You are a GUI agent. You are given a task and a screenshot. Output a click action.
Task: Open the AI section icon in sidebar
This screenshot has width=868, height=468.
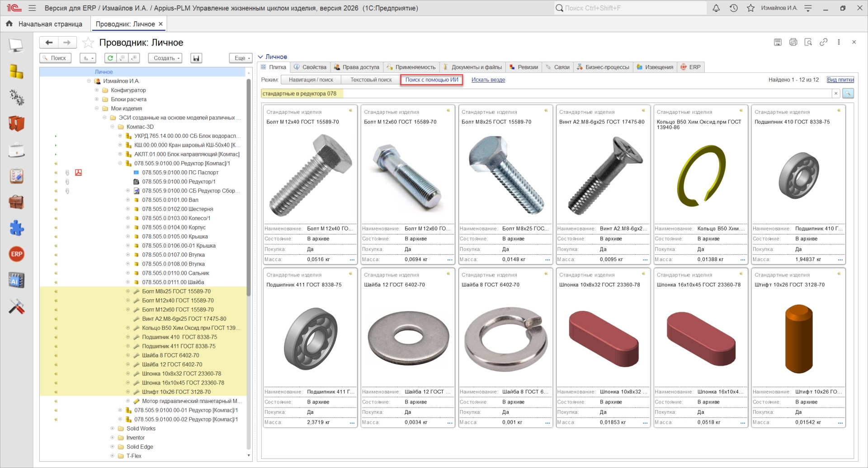[17, 281]
